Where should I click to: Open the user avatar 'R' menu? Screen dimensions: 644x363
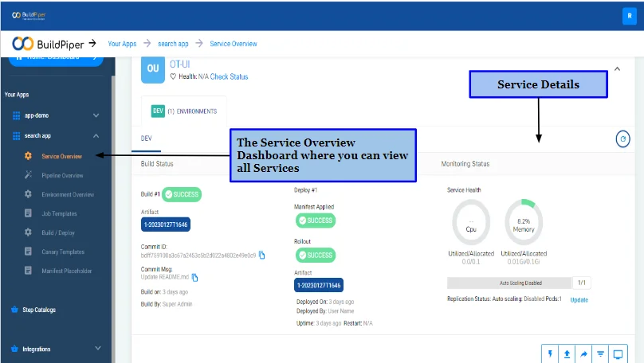629,16
